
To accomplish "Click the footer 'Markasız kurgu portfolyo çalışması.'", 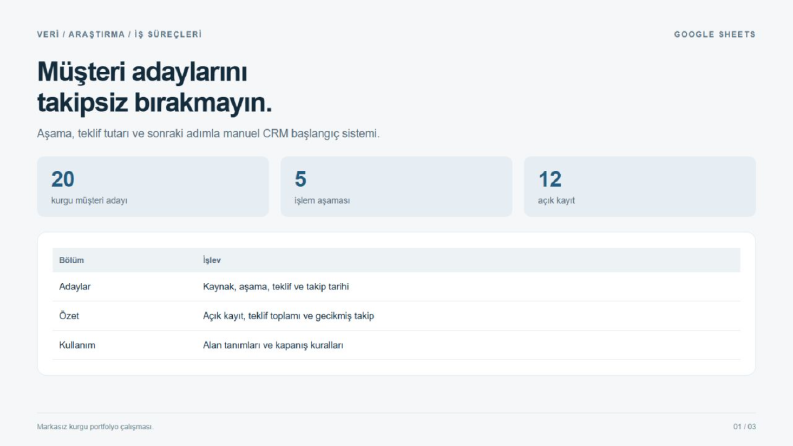I will tap(95, 427).
